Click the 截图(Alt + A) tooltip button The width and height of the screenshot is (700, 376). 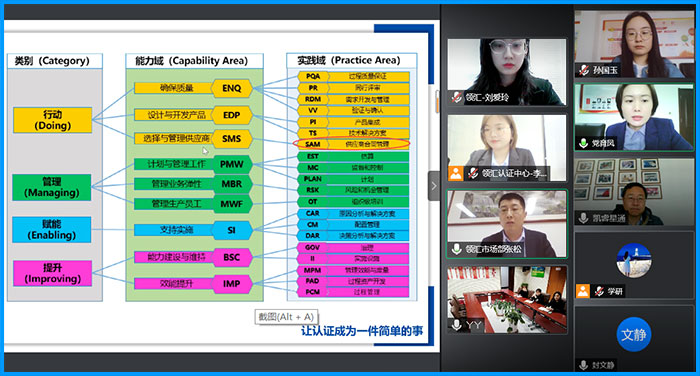tap(286, 317)
